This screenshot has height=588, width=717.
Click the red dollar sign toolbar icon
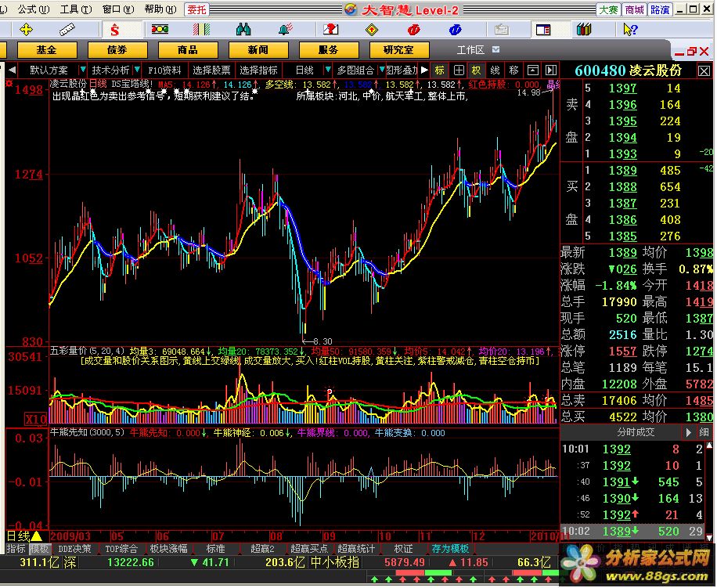114,31
